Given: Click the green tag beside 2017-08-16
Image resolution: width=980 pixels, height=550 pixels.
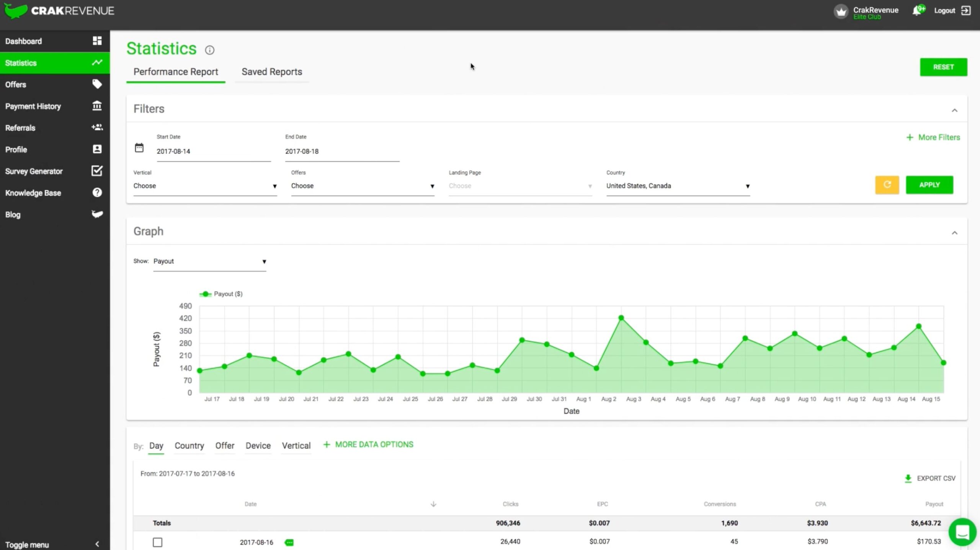Looking at the screenshot, I should tap(289, 542).
